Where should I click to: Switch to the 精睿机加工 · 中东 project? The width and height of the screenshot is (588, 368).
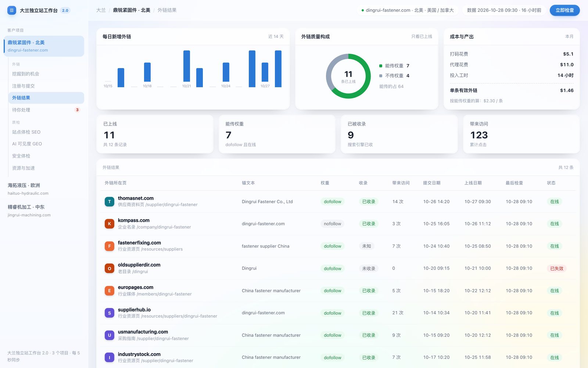(44, 210)
